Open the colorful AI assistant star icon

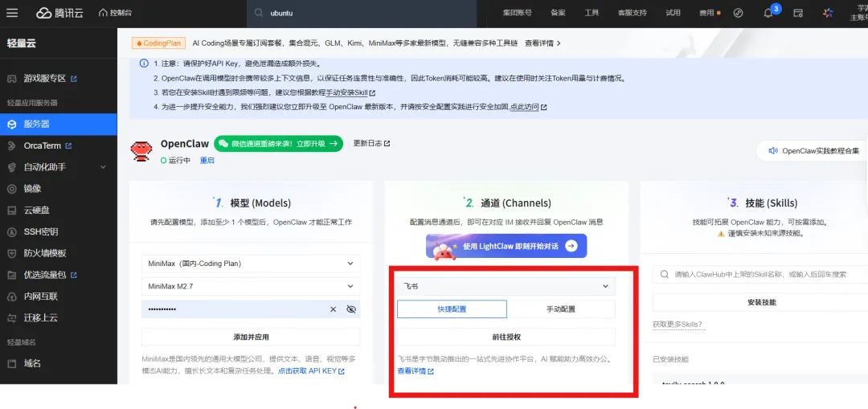pos(828,13)
